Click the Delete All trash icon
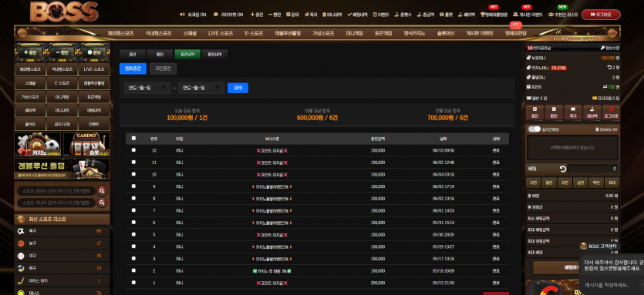Image resolution: width=644 pixels, height=295 pixels. pos(597,129)
